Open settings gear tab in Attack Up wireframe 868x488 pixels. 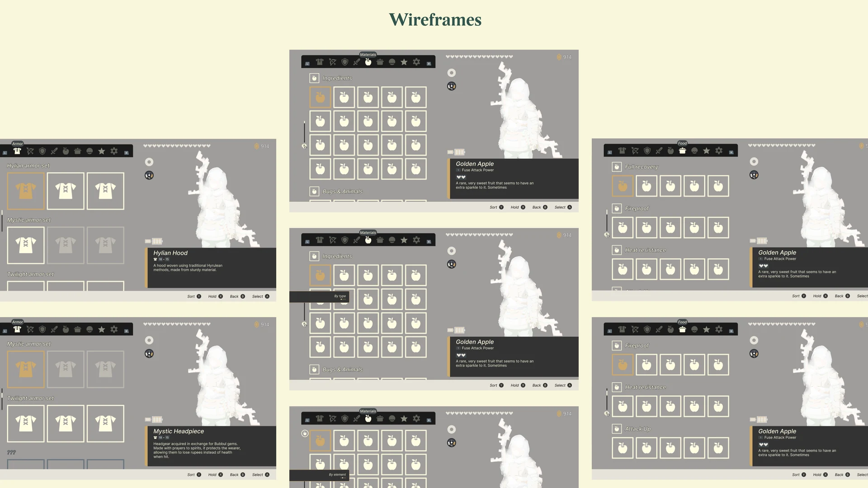pyautogui.click(x=719, y=330)
